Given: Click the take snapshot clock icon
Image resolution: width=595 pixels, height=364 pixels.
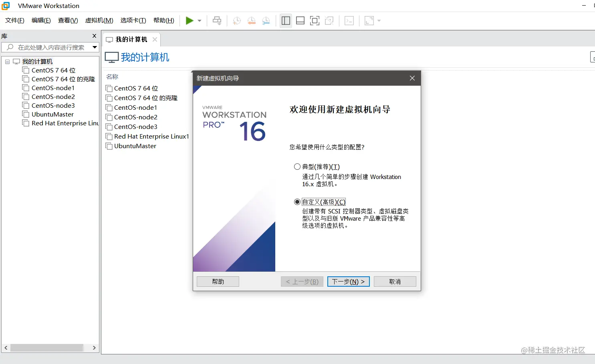Looking at the screenshot, I should coord(237,20).
